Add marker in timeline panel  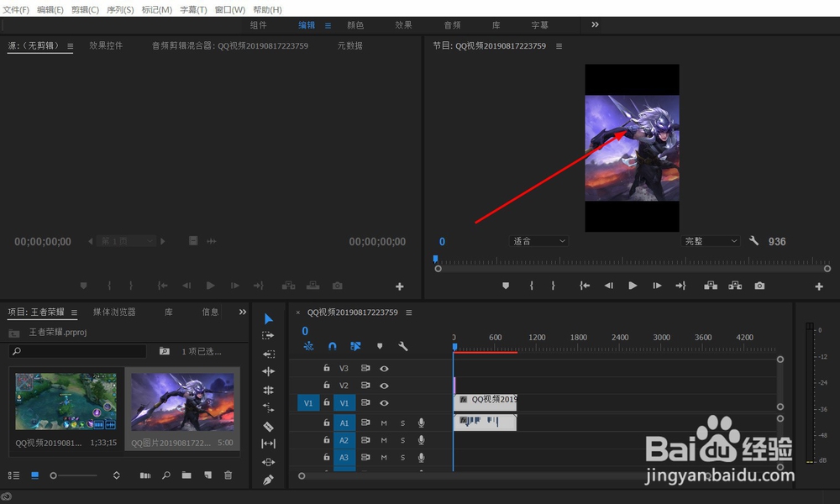coord(380,346)
